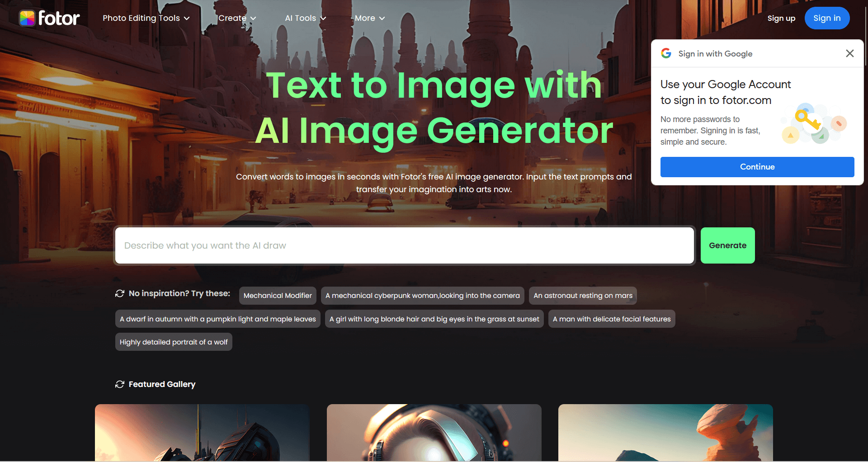868x462 pixels.
Task: Select the Mechanical Modifier prompt suggestion
Action: coord(278,296)
